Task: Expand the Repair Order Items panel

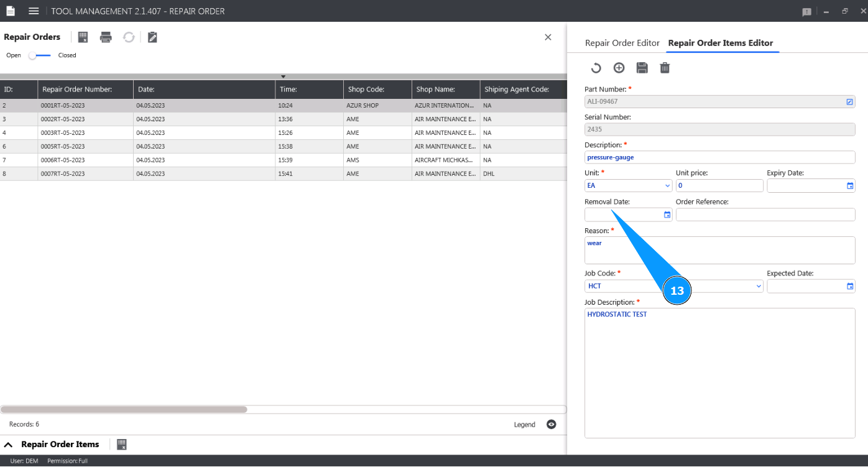Action: [x=9, y=444]
